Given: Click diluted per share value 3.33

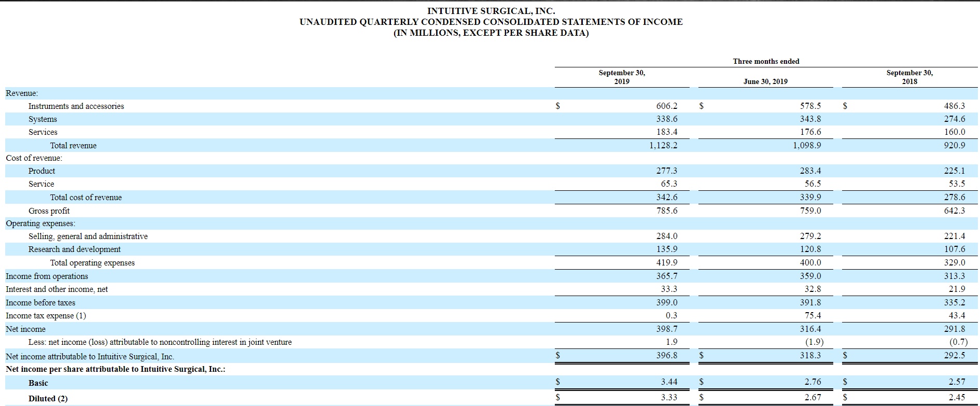Looking at the screenshot, I should [x=669, y=397].
